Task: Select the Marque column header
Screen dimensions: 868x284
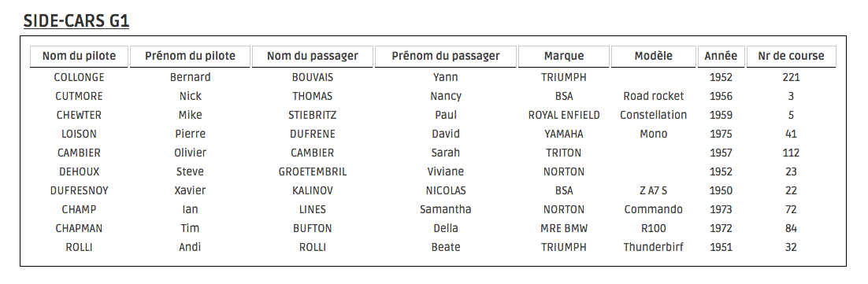Action: tap(563, 57)
